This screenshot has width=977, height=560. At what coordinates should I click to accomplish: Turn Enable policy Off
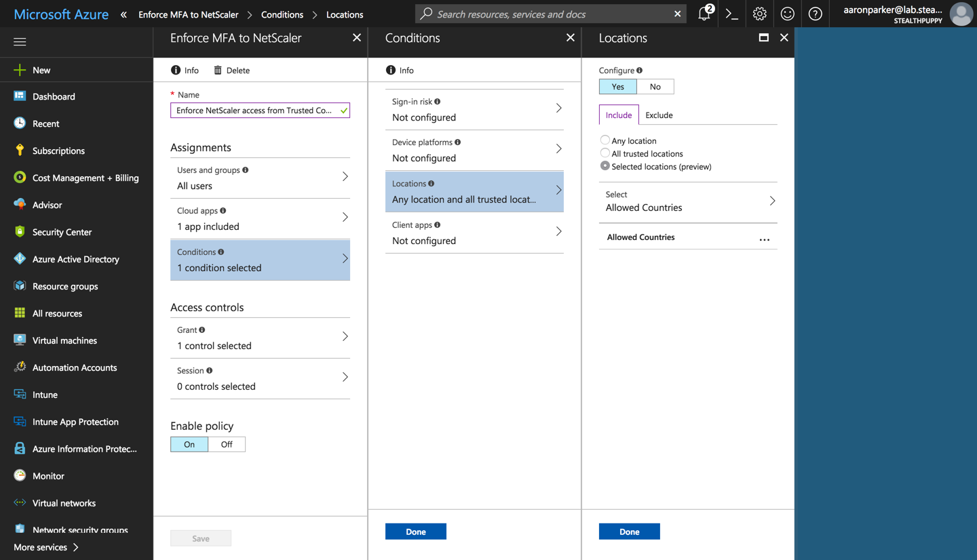pyautogui.click(x=227, y=445)
